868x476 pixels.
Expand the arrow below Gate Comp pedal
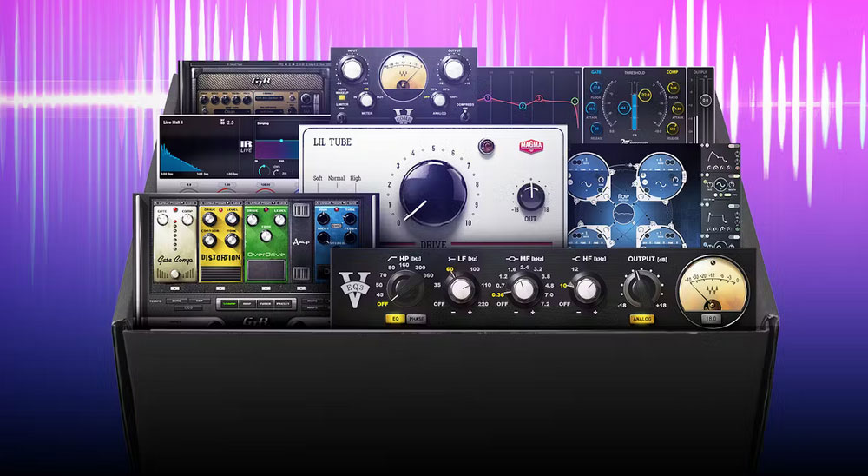click(x=175, y=288)
